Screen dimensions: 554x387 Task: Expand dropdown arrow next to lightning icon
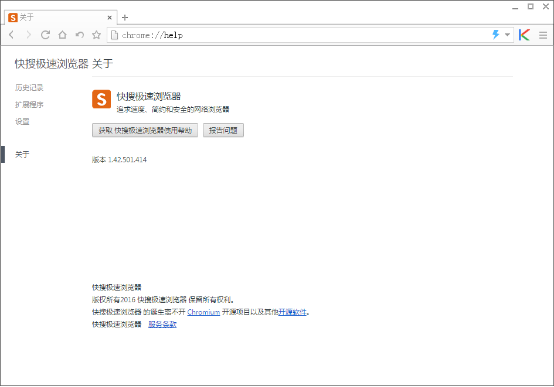(507, 35)
